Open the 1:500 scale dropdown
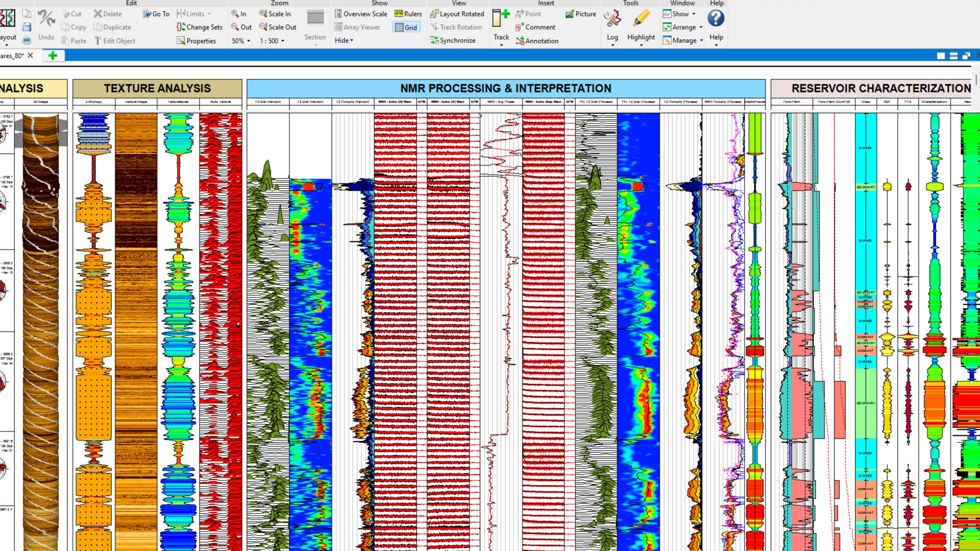Viewport: 980px width, 551px height. click(x=272, y=41)
